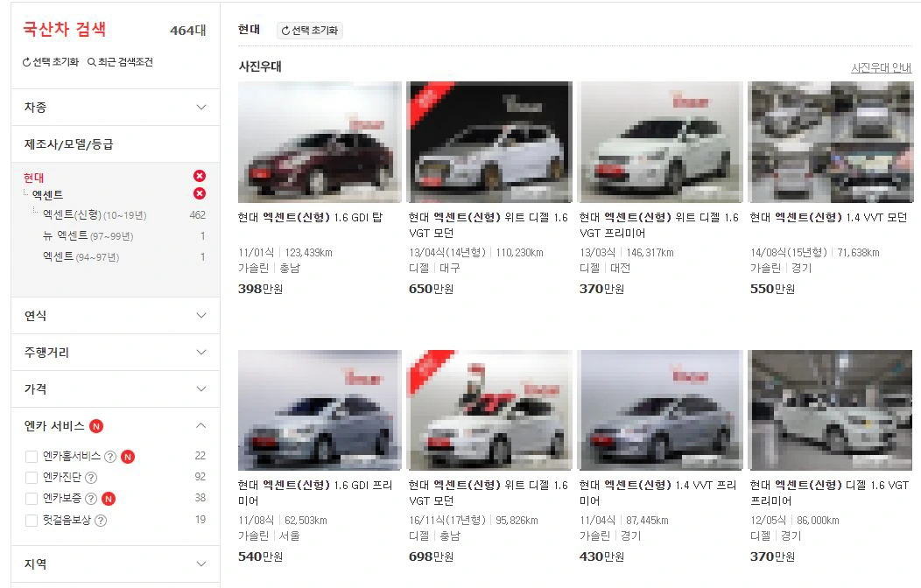Click the mileage text 95,826km
Image resolution: width=921 pixels, height=588 pixels.
coord(517,521)
